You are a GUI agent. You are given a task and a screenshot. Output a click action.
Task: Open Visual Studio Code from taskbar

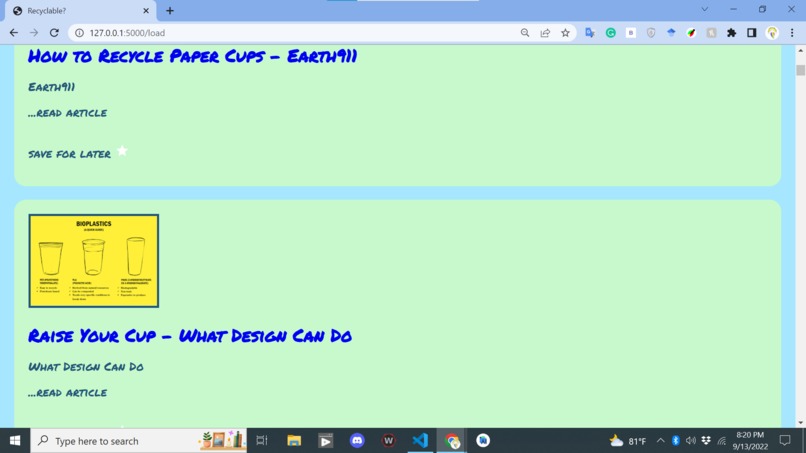click(x=420, y=441)
